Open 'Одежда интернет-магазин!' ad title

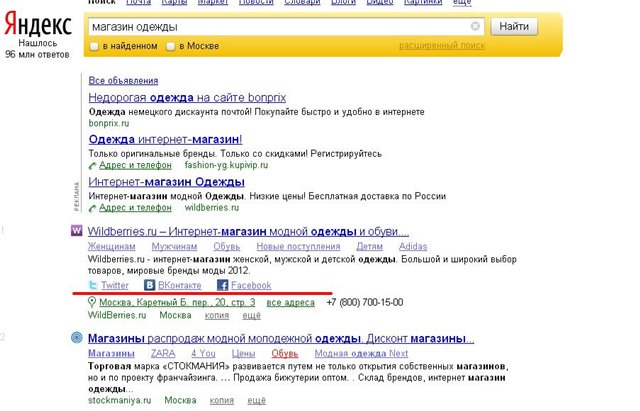pos(165,139)
